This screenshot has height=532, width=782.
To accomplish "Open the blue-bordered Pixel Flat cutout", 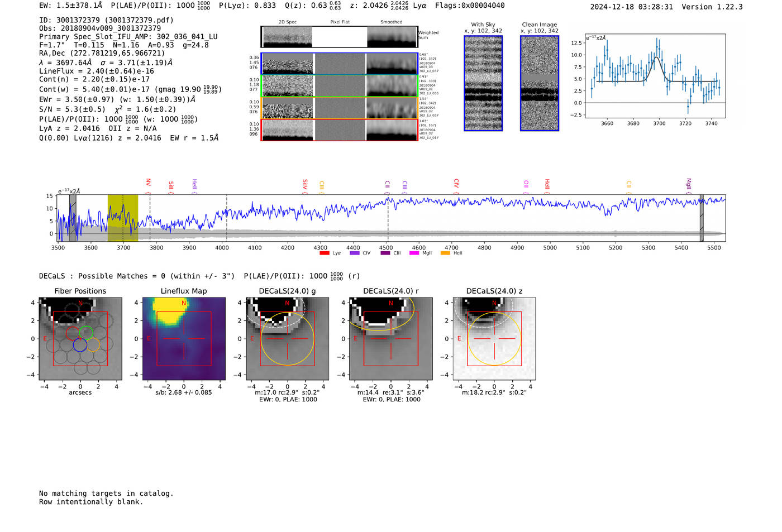I will [340, 64].
